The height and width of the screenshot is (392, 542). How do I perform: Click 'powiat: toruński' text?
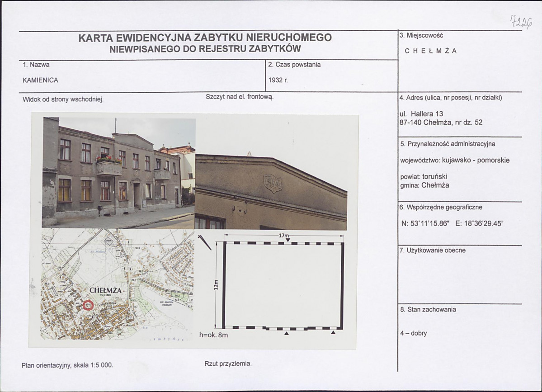[x=424, y=177]
